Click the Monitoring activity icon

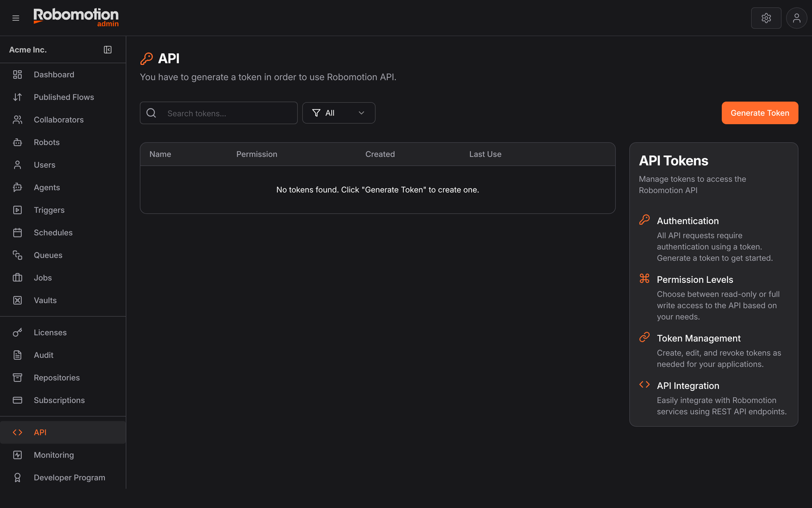click(17, 455)
